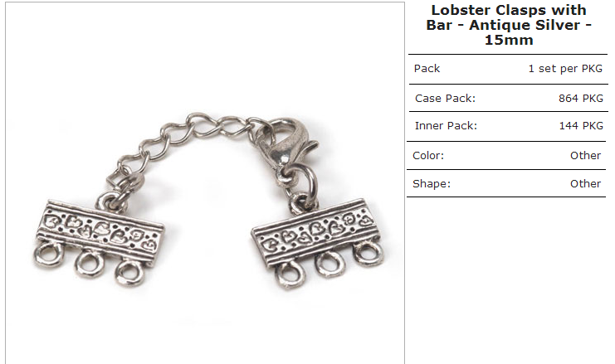This screenshot has width=615, height=364.
Task: Select the 864 PKG value
Action: [581, 99]
